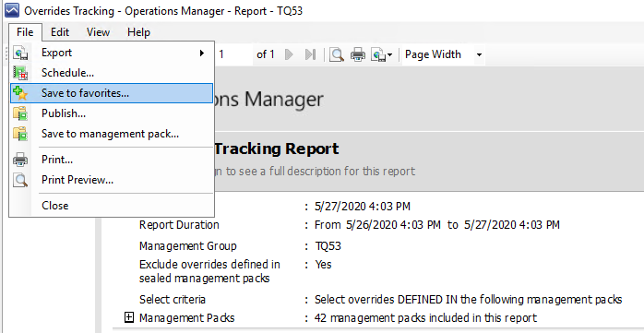644x333 pixels.
Task: Click the Save to management pack icon
Action: [x=20, y=134]
